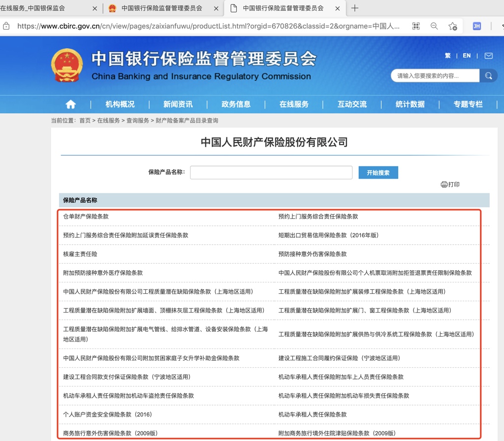Click the browser URL address field

click(208, 26)
